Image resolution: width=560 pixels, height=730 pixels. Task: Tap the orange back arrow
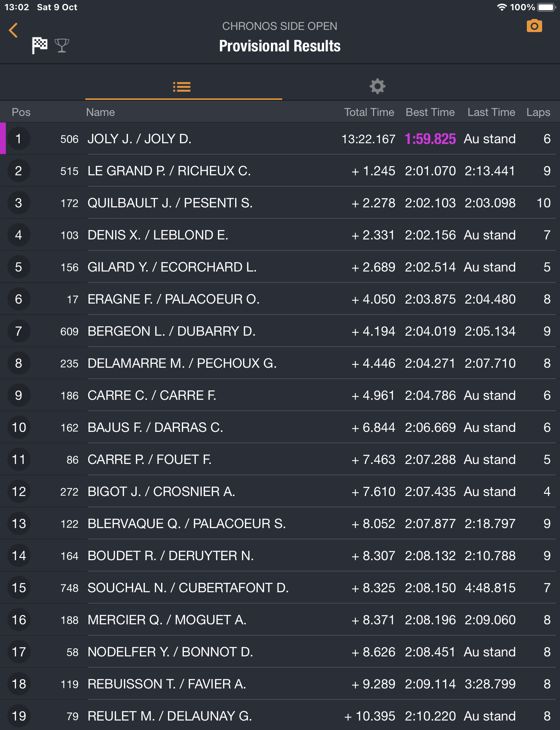pos(13,30)
